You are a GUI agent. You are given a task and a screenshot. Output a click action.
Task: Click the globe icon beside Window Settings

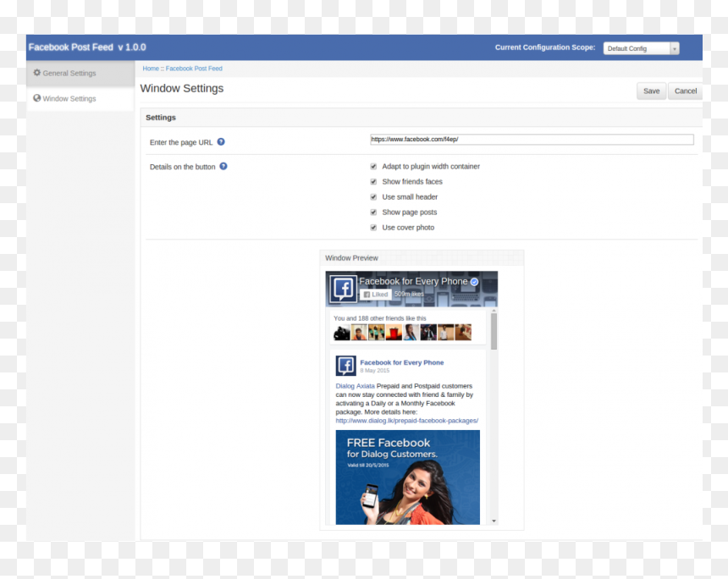point(37,98)
